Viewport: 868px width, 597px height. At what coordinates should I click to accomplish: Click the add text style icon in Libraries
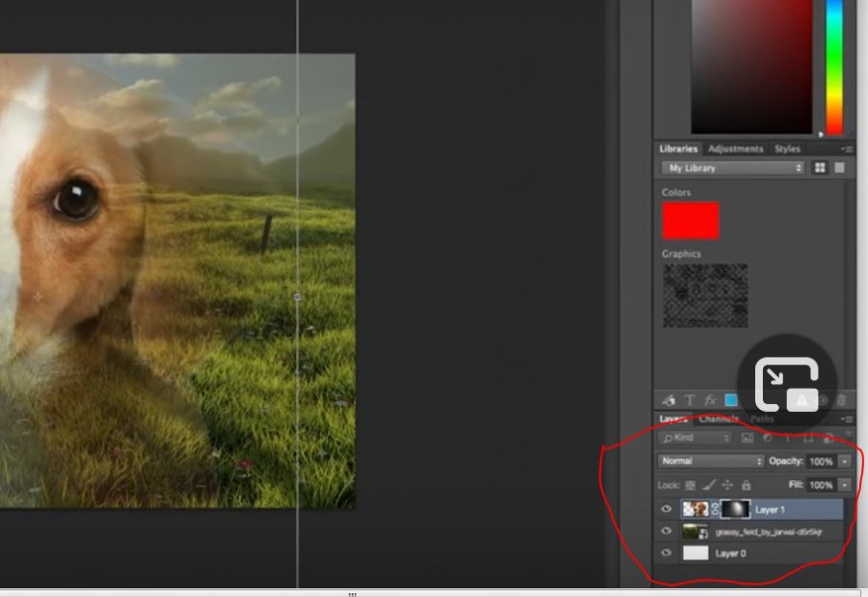(690, 399)
